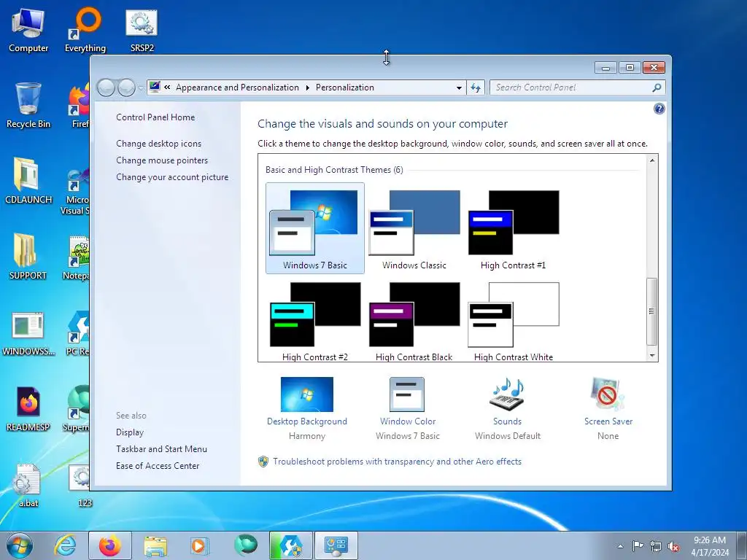
Task: Click the Screen Saver icon
Action: click(x=607, y=394)
